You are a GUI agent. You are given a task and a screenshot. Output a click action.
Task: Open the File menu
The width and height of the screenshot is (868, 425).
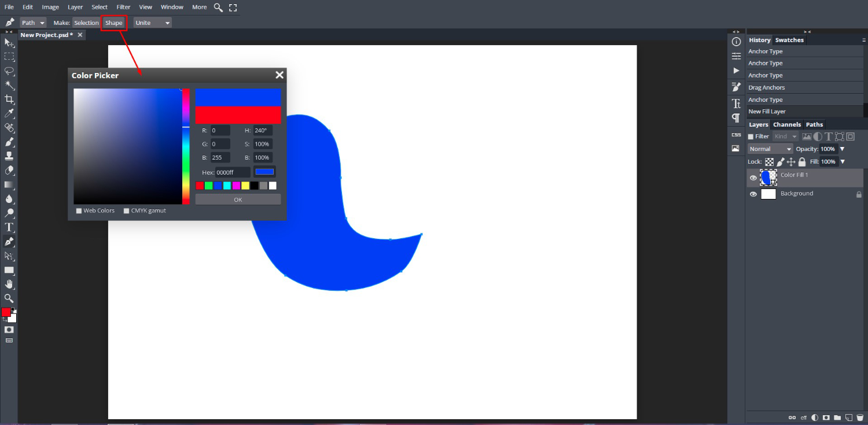coord(9,7)
